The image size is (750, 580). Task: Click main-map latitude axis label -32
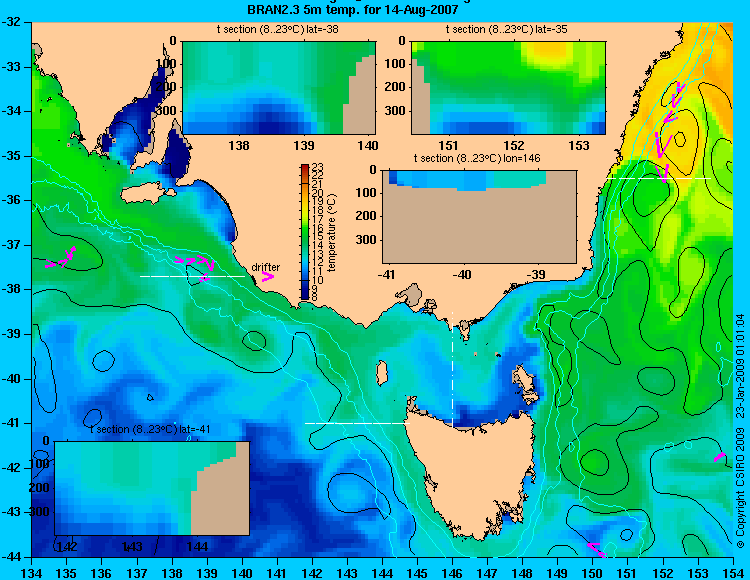[11, 22]
